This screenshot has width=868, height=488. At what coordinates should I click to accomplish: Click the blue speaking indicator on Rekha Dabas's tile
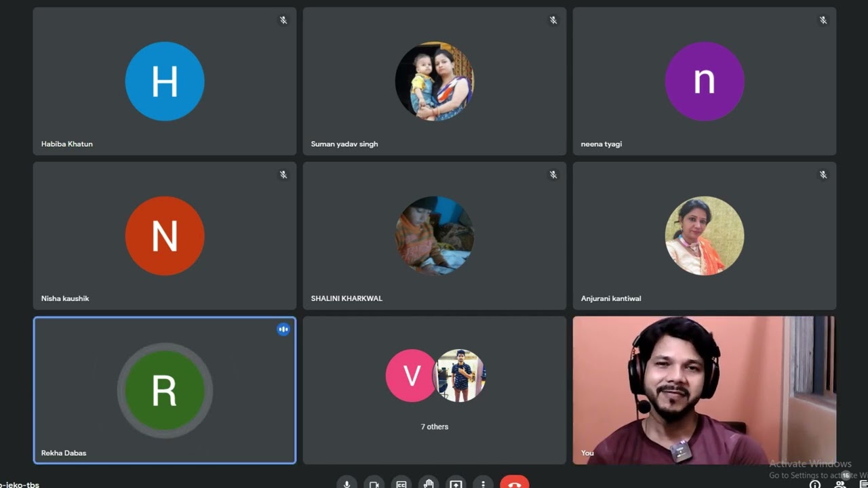[x=283, y=329]
